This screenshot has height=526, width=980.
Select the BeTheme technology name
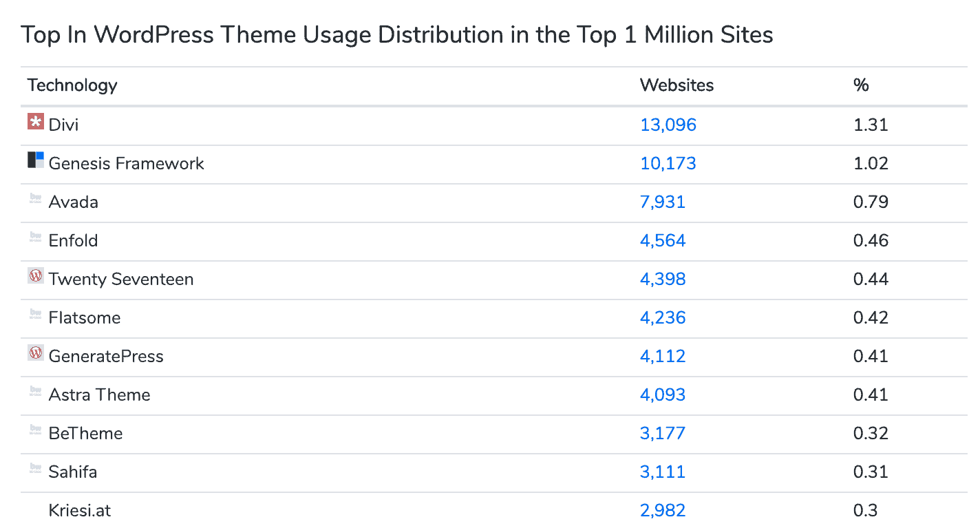[x=86, y=433]
